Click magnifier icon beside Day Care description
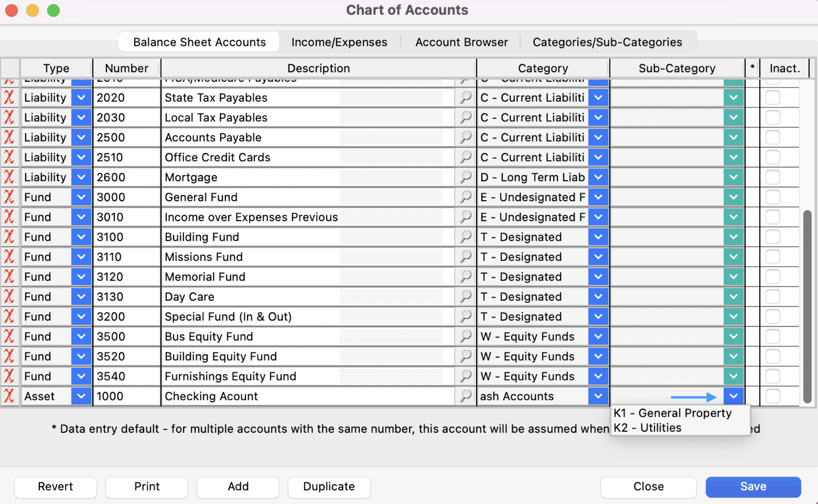 coord(465,296)
